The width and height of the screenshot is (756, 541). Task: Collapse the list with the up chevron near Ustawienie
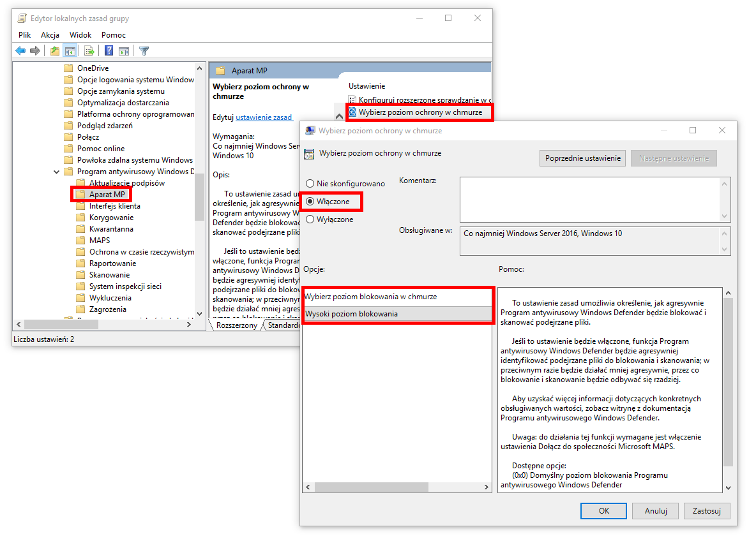(x=340, y=116)
